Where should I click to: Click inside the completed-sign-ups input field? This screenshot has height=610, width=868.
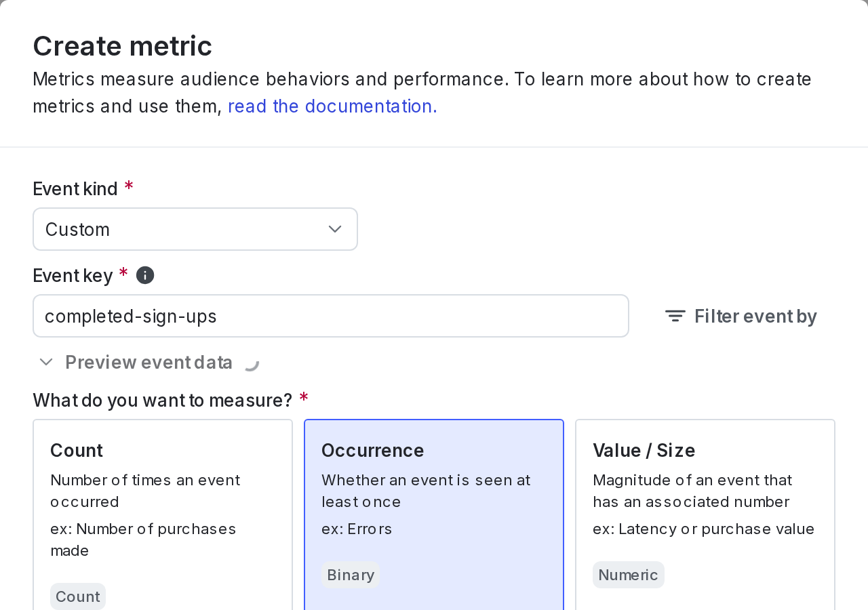pyautogui.click(x=331, y=315)
